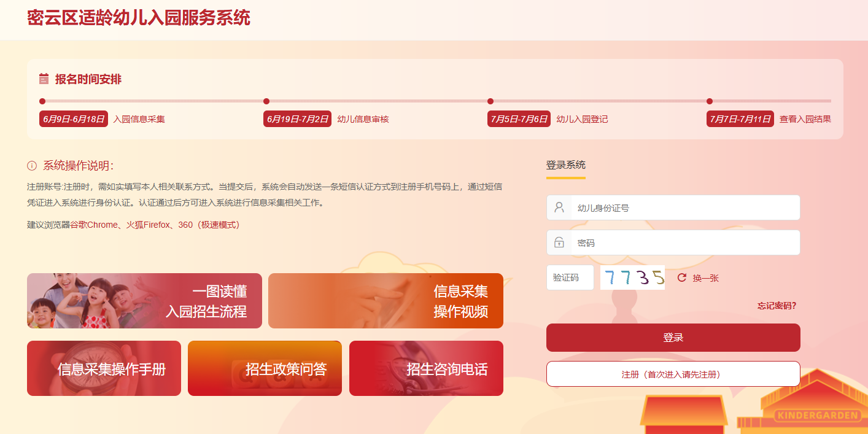Select the 登录系统 tab
868x434 pixels.
pos(566,165)
